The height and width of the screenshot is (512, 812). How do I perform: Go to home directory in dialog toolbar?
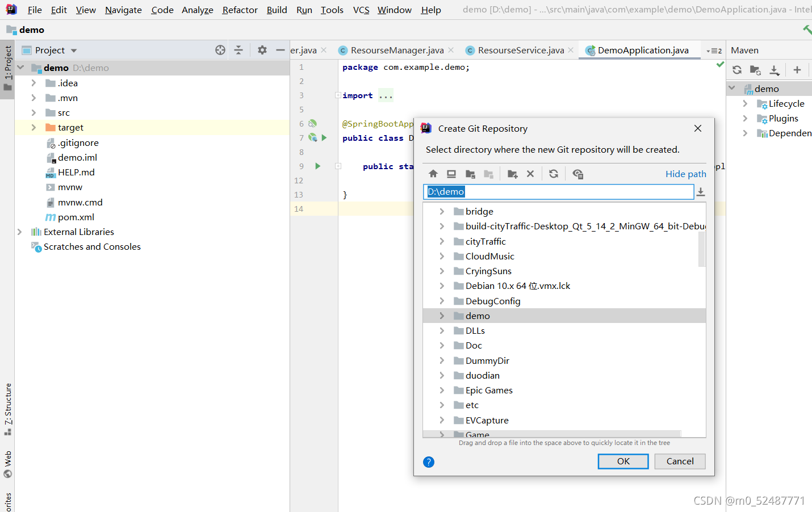click(433, 174)
